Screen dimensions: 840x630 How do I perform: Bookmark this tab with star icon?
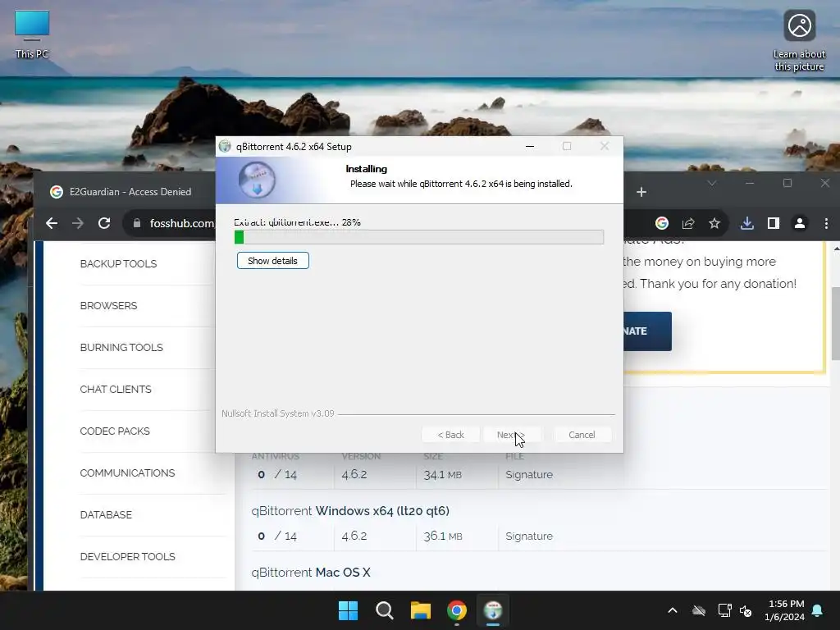714,223
